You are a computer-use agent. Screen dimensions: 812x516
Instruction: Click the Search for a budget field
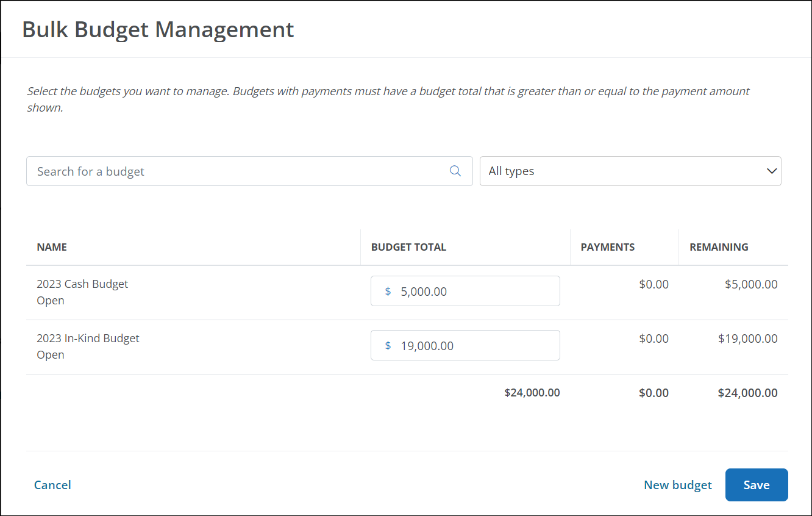249,171
